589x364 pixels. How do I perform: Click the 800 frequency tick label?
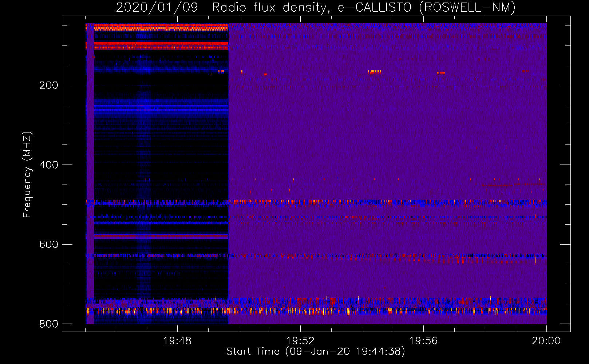(x=49, y=324)
